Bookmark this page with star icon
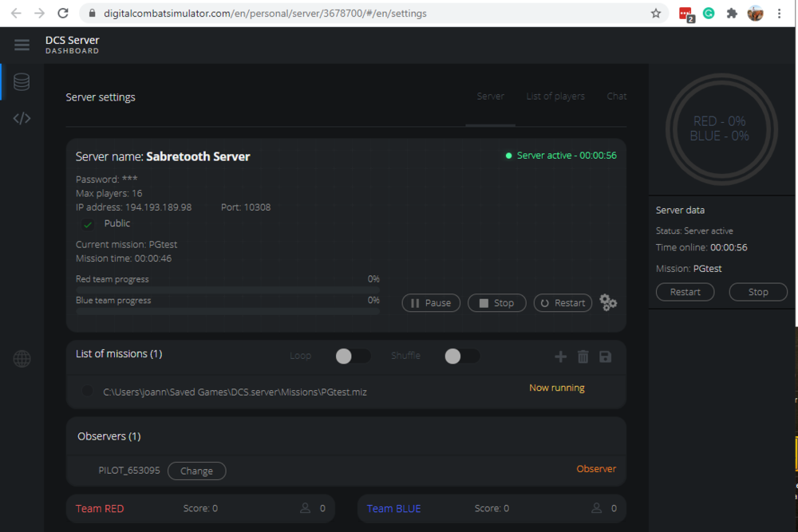 click(655, 14)
